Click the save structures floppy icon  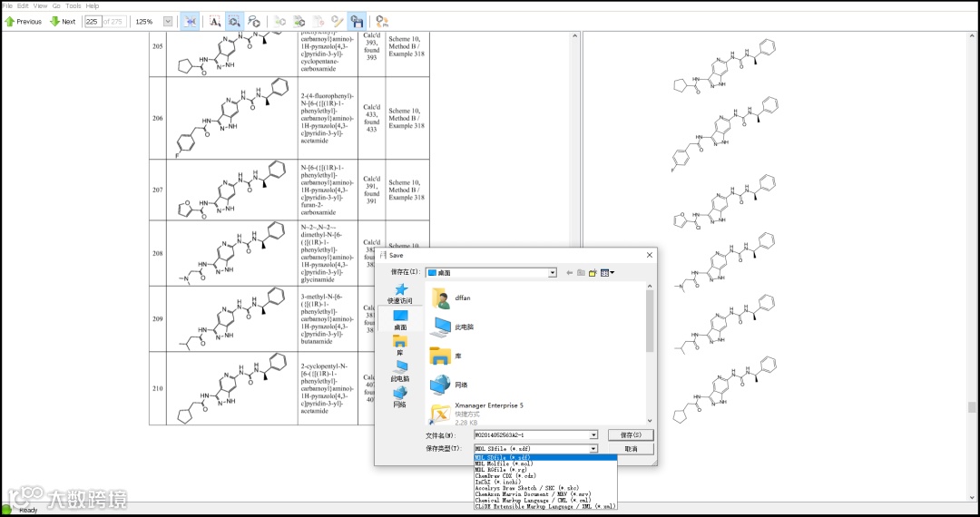(357, 21)
